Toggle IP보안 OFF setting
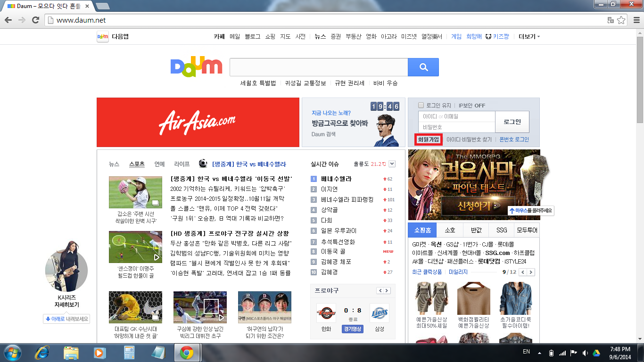The width and height of the screenshot is (644, 362). [472, 106]
